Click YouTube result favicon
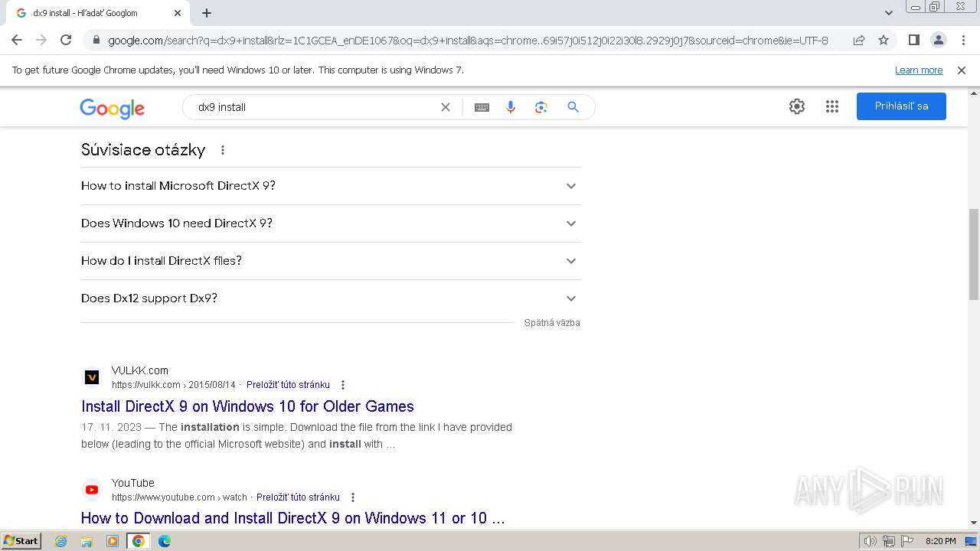The height and width of the screenshot is (551, 980). (x=92, y=490)
